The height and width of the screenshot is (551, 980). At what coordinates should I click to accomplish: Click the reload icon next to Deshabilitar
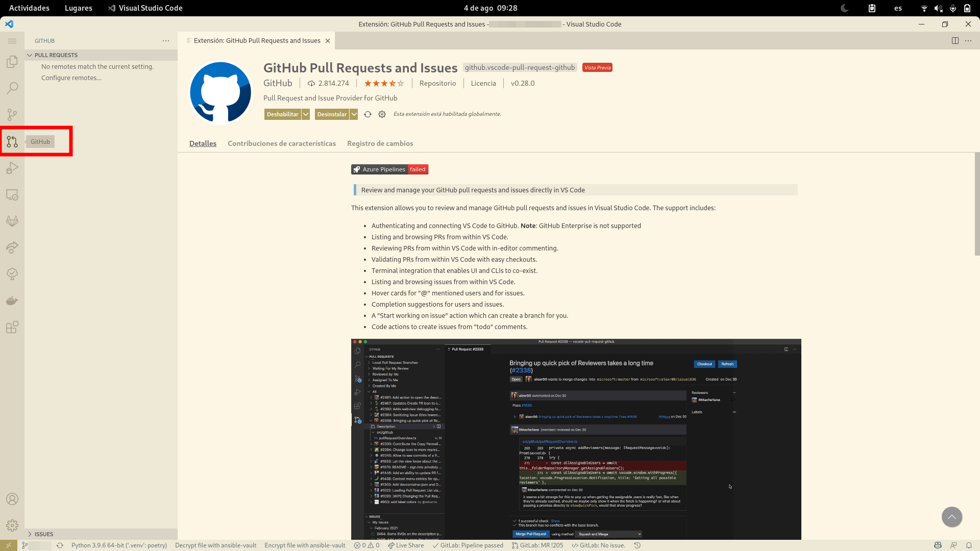[x=367, y=114]
